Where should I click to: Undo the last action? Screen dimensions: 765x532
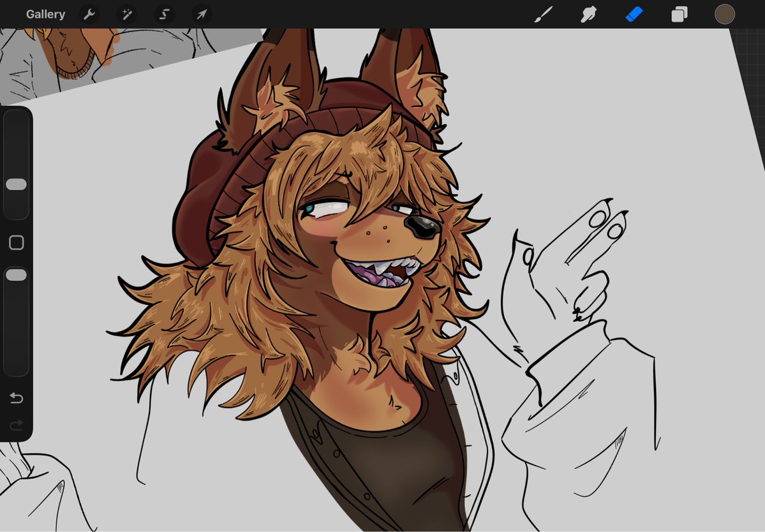[16, 398]
